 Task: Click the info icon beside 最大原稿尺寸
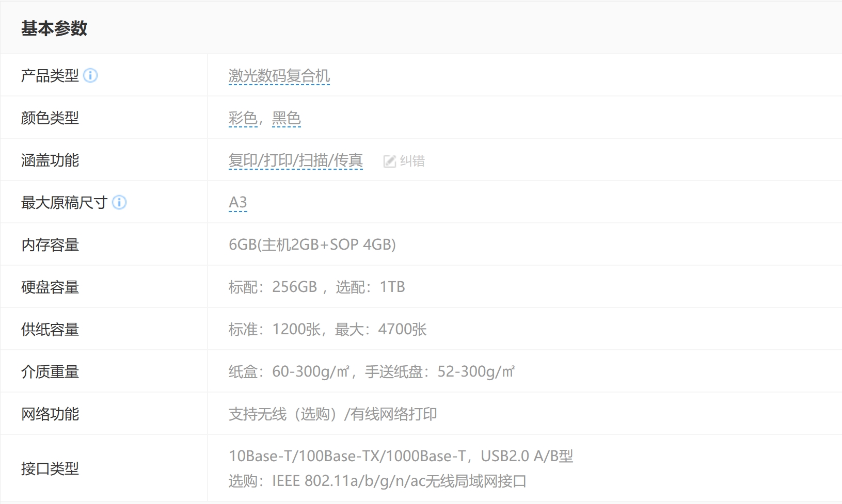[x=119, y=202]
